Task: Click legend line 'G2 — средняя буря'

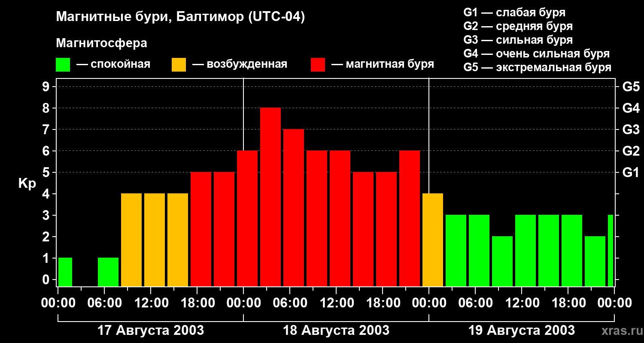Action: pyautogui.click(x=518, y=26)
